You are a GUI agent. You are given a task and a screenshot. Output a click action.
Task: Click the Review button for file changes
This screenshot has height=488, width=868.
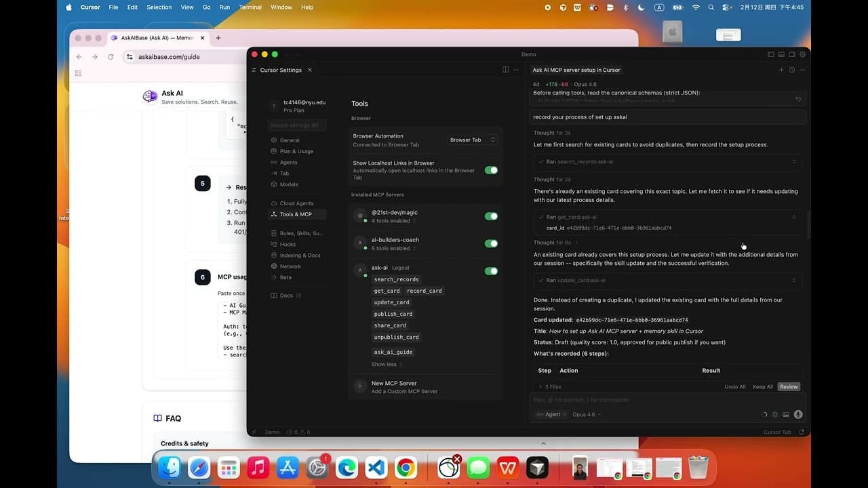click(x=789, y=386)
